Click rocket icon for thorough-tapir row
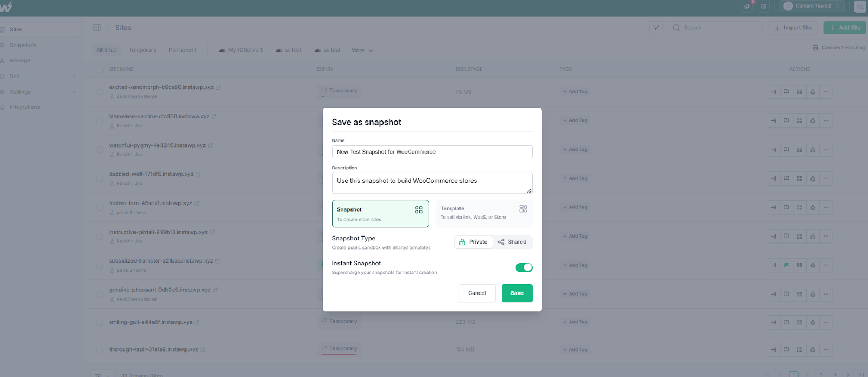This screenshot has height=377, width=868. pos(813,350)
